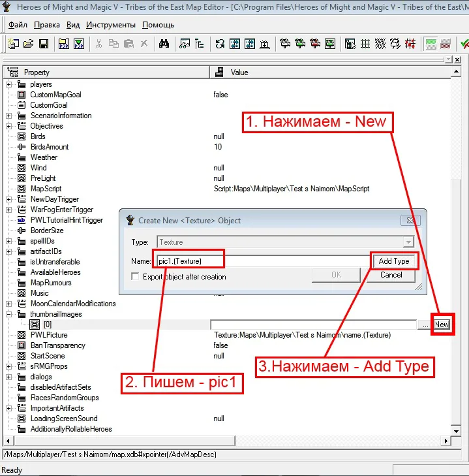The width and height of the screenshot is (469, 476).
Task: Expand the WarFogEnterTrigger node
Action: click(x=8, y=210)
